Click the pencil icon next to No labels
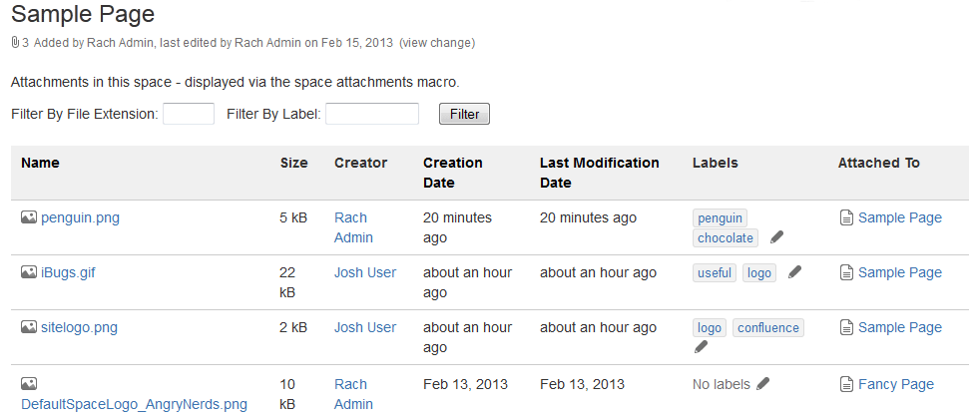980x419 pixels. [x=762, y=383]
